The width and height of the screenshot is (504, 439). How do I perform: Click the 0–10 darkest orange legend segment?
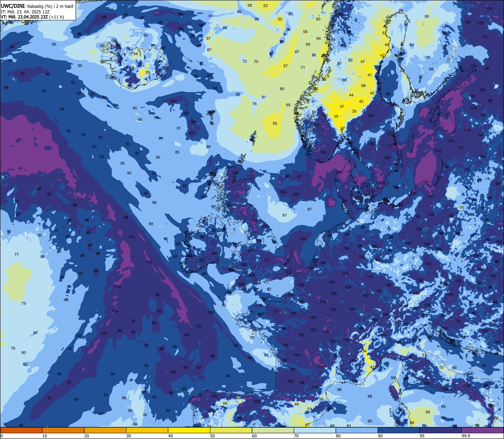click(x=21, y=430)
